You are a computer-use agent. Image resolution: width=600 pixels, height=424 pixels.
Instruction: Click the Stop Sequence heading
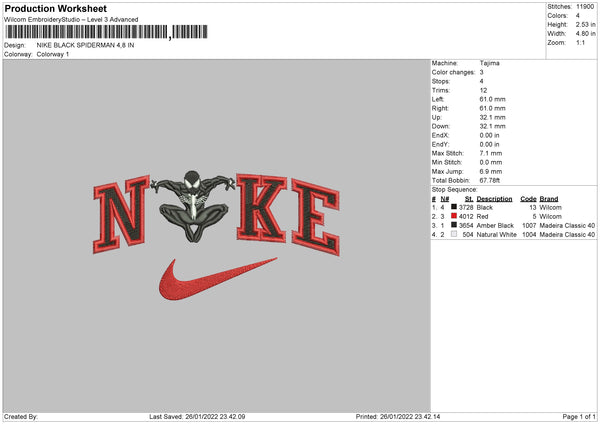455,190
